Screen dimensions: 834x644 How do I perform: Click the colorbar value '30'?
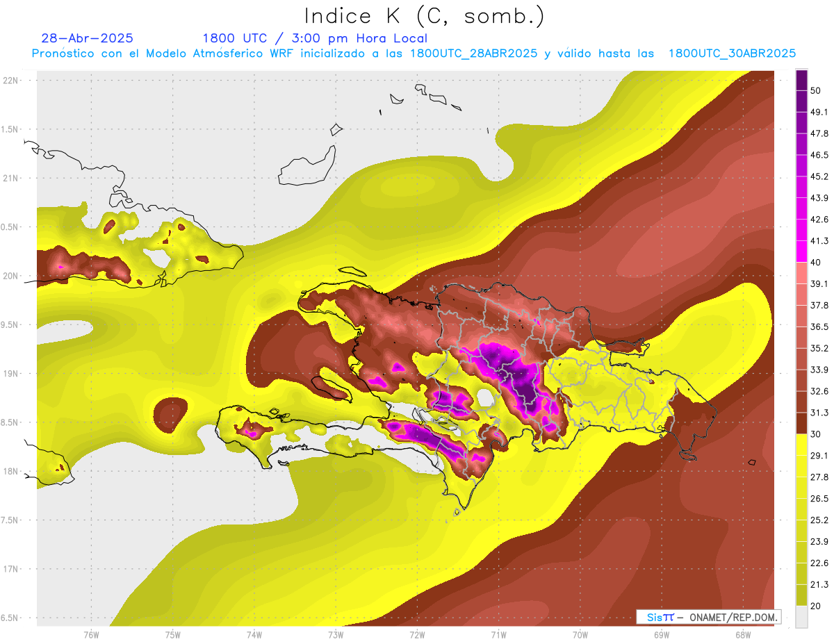pos(816,434)
